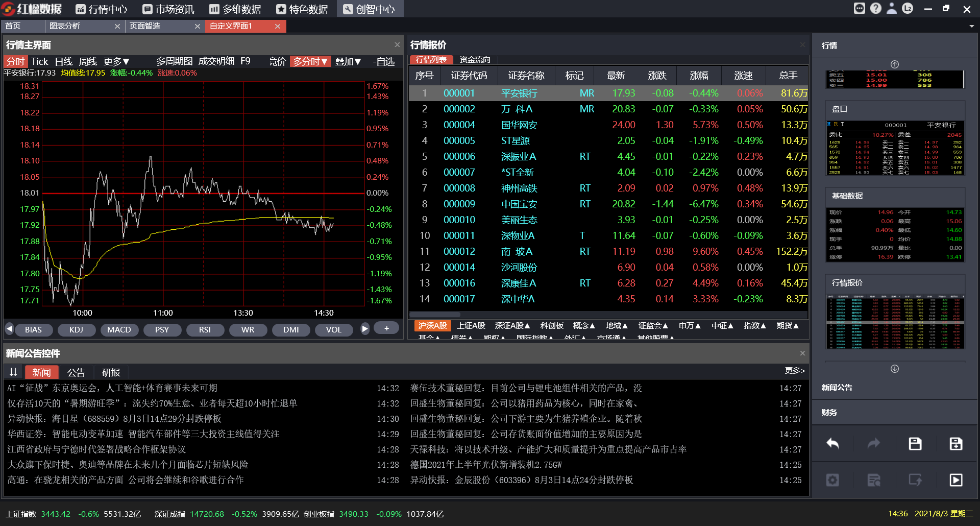
Task: Click the settings gear icon in side panel
Action: [x=832, y=480]
